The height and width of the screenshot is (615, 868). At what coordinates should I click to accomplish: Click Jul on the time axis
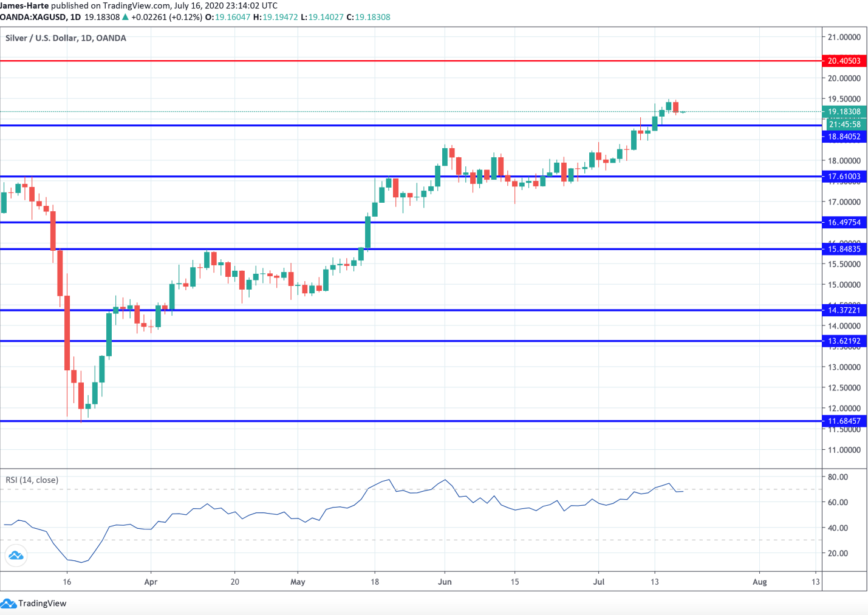(x=599, y=582)
